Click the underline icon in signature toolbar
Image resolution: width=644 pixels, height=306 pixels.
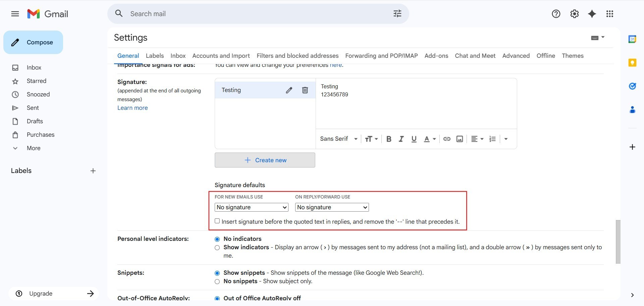point(414,139)
